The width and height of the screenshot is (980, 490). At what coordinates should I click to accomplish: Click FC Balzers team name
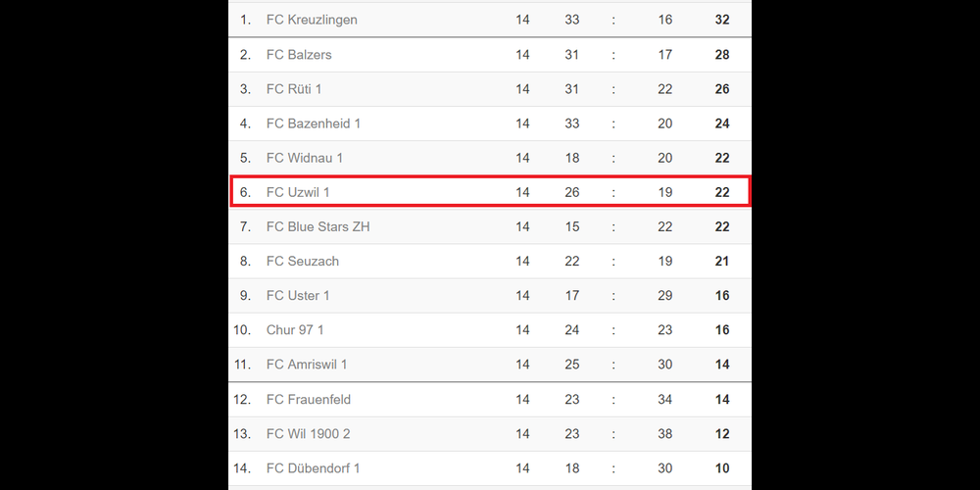(x=299, y=55)
